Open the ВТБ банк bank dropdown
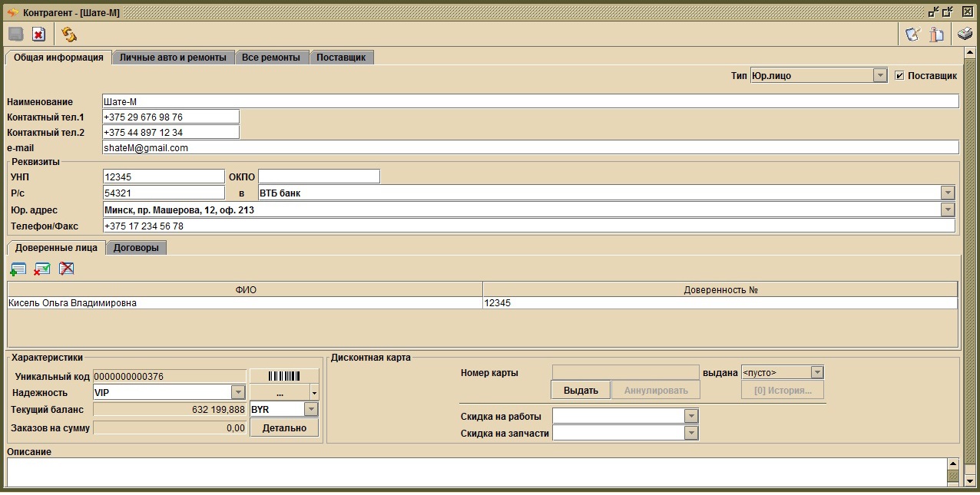This screenshot has width=980, height=495. 948,193
